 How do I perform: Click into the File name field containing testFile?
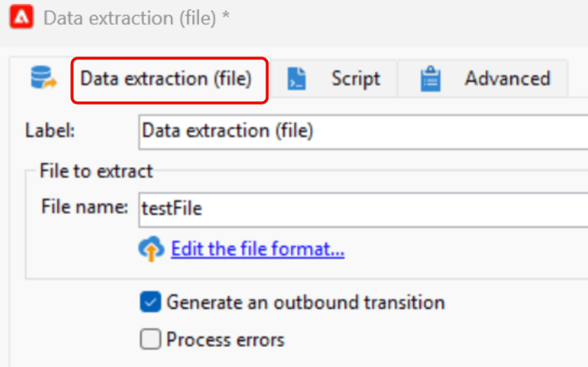(x=361, y=208)
